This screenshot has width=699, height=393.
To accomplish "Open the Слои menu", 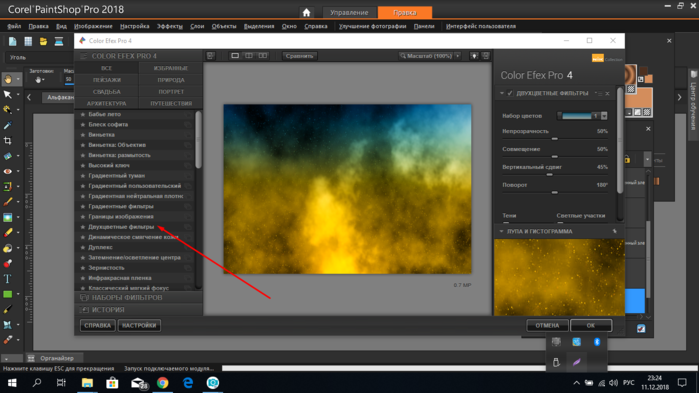I will pos(197,26).
